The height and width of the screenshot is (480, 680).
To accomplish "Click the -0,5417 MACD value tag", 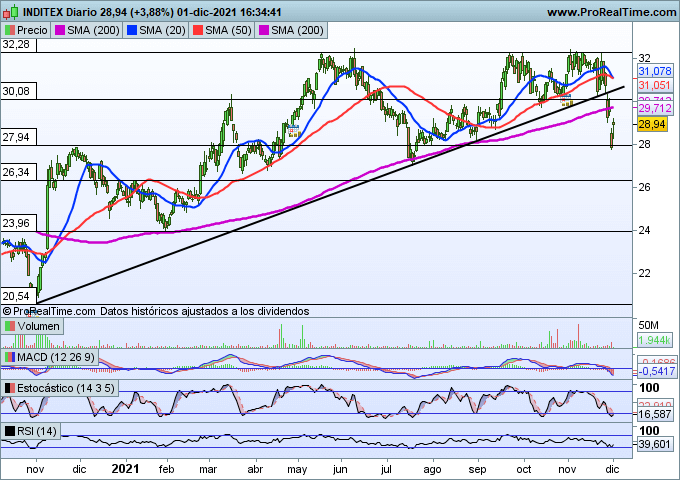I will pyautogui.click(x=657, y=371).
